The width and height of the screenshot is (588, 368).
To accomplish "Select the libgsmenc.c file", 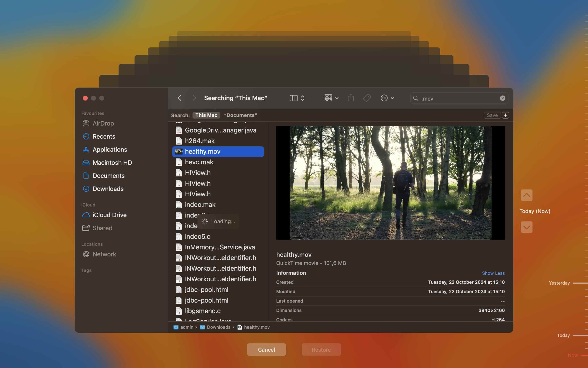I will pyautogui.click(x=218, y=311).
